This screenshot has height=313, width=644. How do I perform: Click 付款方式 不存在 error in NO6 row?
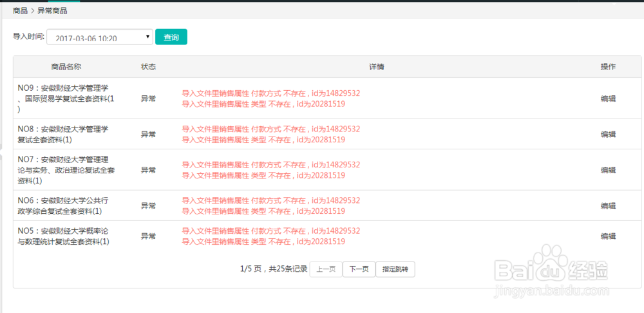click(271, 200)
